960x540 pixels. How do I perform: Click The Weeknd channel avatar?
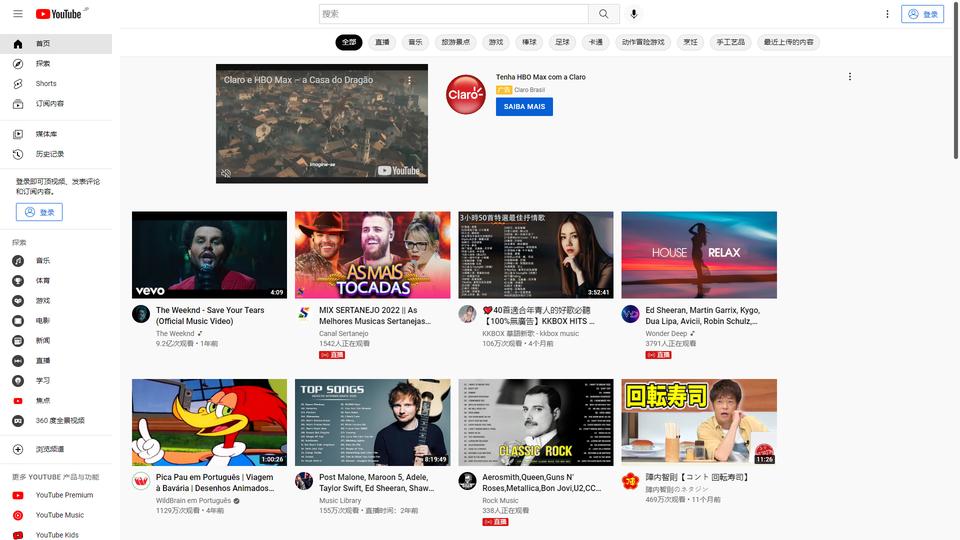coord(141,314)
